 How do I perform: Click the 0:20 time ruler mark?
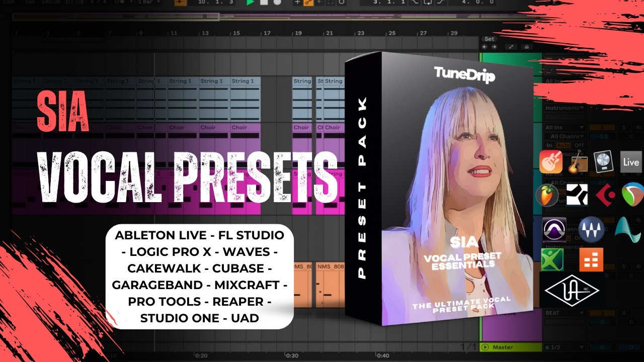click(x=202, y=355)
